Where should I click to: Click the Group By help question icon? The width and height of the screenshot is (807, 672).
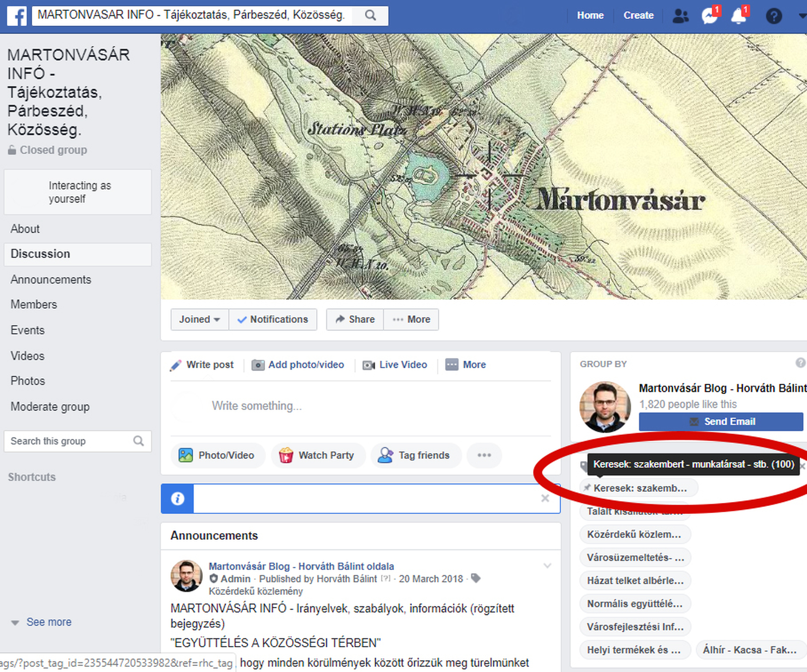800,363
